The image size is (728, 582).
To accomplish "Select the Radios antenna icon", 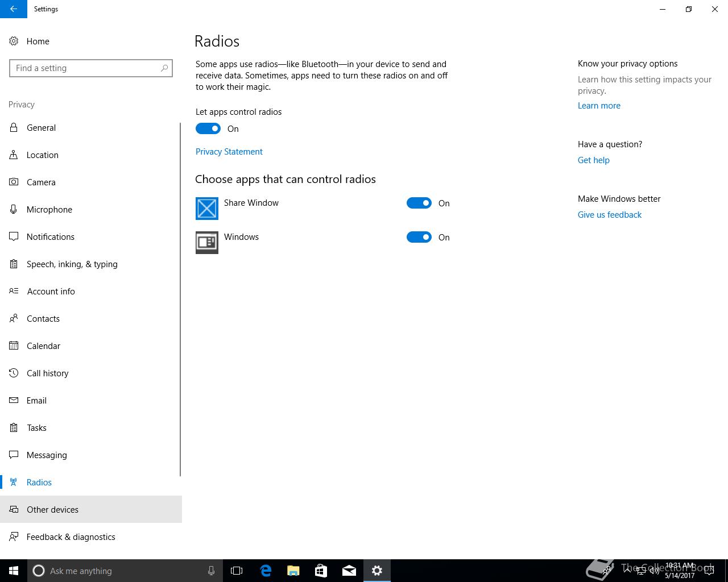I will 14,483.
